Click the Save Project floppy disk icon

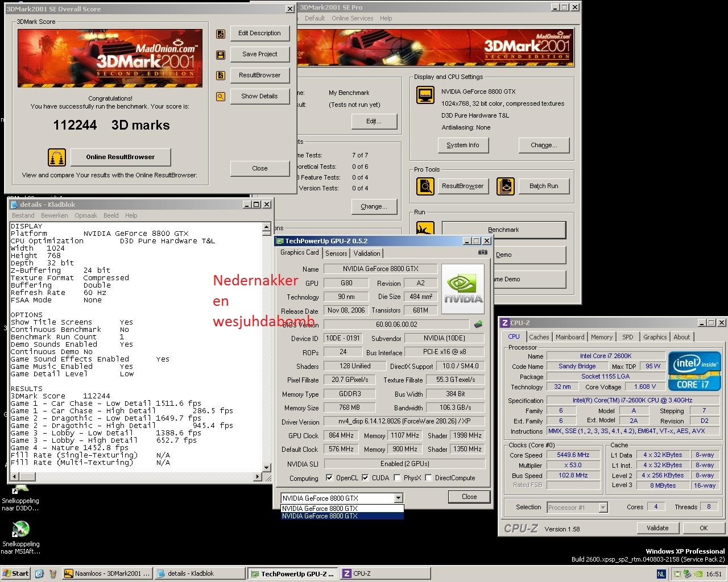[221, 55]
